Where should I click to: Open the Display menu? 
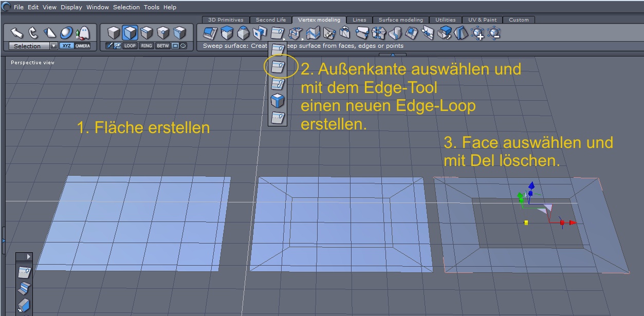pyautogui.click(x=72, y=7)
